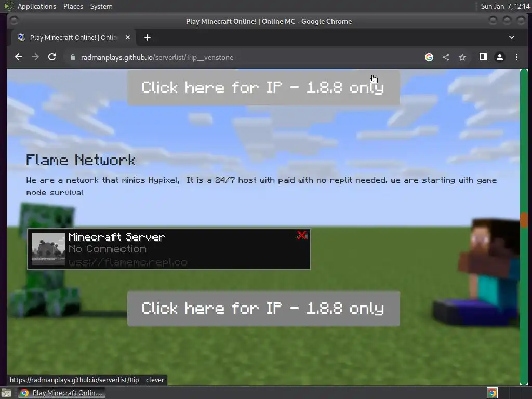Go back to the previous page
The height and width of the screenshot is (399, 532).
click(19, 57)
